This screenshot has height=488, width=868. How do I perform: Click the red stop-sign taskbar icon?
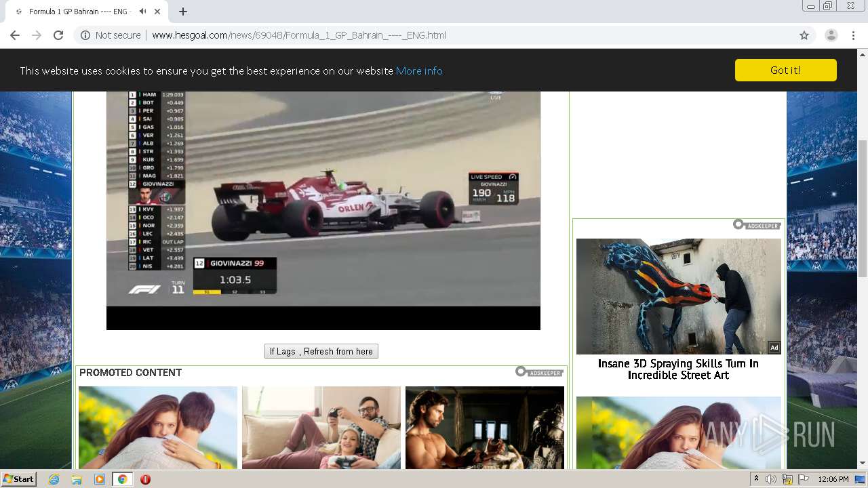coord(145,479)
